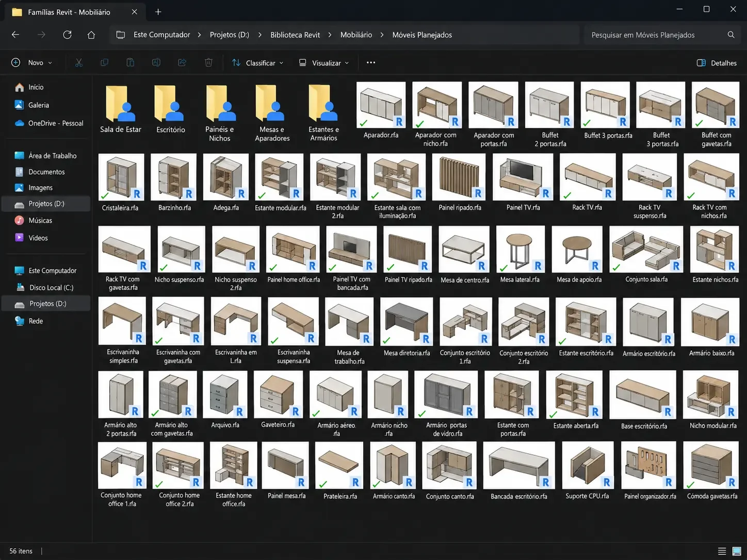Click the Delete trash icon
Image resolution: width=747 pixels, height=560 pixels.
208,62
